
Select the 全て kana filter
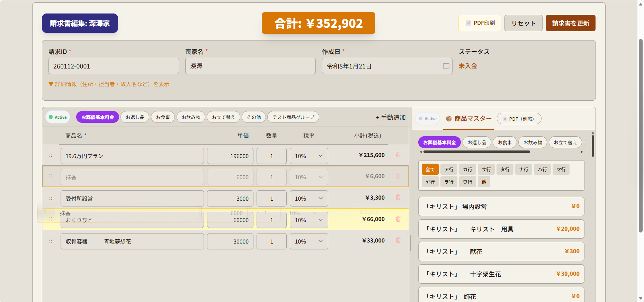[x=430, y=170]
